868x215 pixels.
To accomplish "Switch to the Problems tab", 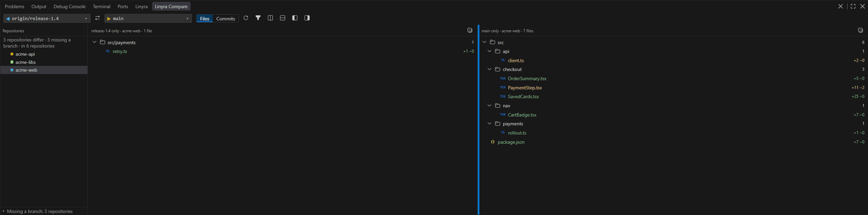I will (x=15, y=6).
